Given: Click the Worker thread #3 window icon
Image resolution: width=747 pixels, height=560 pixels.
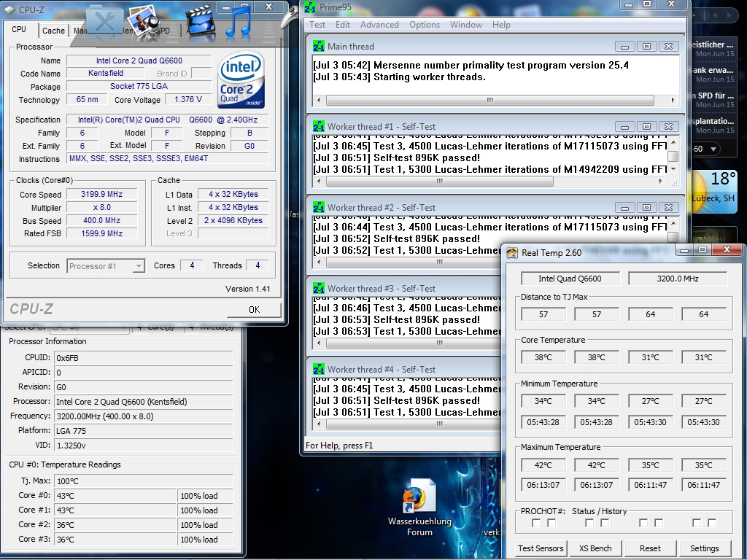Looking at the screenshot, I should [x=318, y=289].
